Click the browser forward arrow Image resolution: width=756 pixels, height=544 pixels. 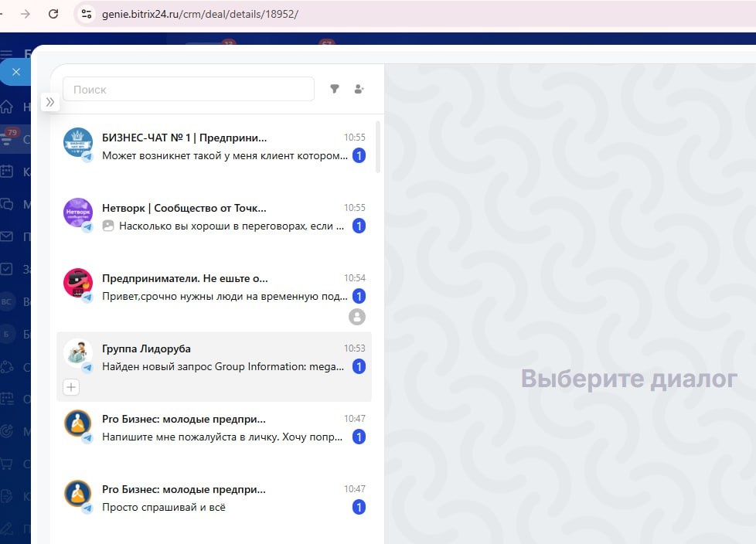click(26, 14)
